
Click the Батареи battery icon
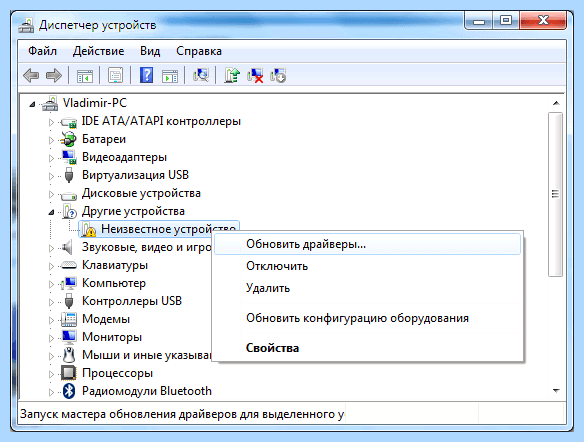(x=69, y=139)
